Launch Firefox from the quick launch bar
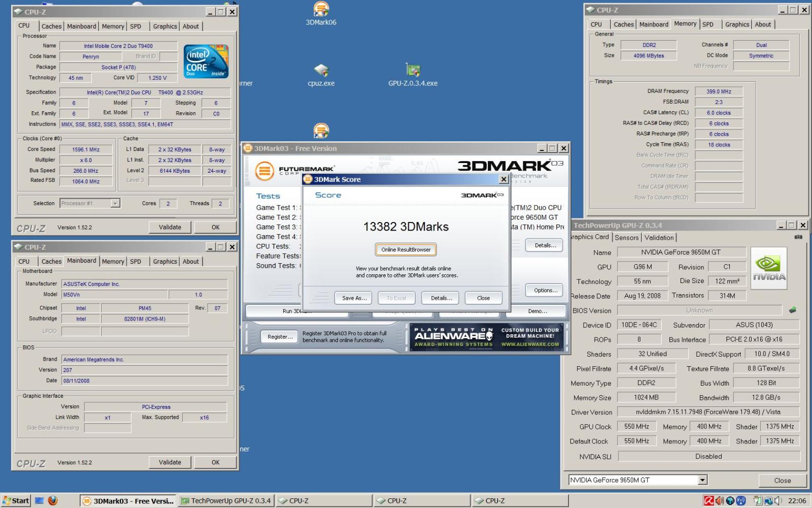812x508 pixels. coord(53,501)
